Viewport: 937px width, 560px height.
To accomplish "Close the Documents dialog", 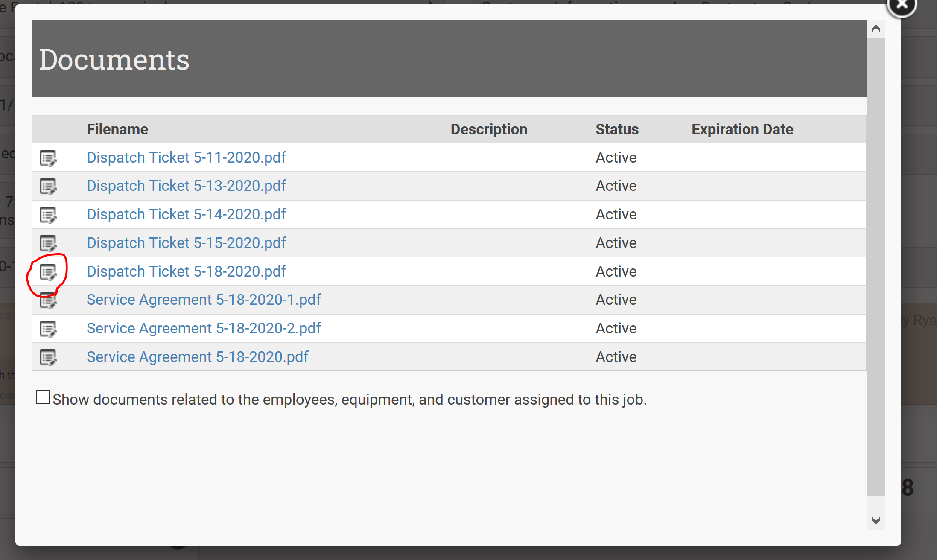I will 902,5.
